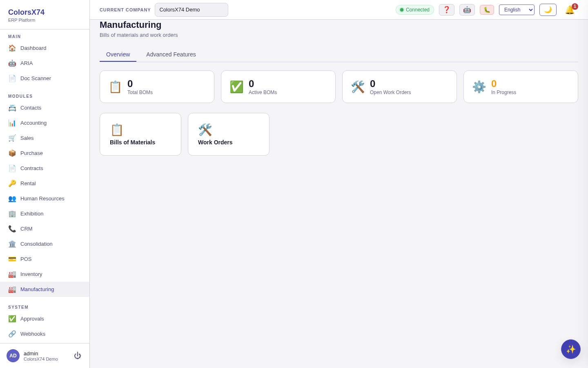Click the CRM label in sidebar
Screen dimensions: 588x368
[x=27, y=229]
